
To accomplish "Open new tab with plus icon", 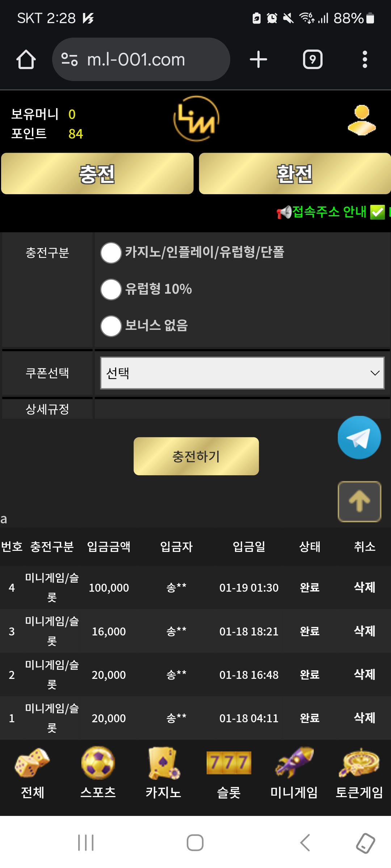I will click(x=258, y=60).
